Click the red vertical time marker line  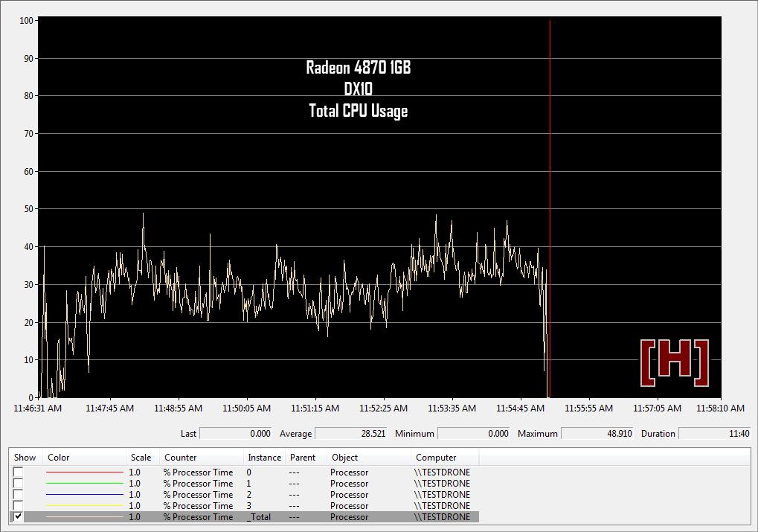point(550,208)
